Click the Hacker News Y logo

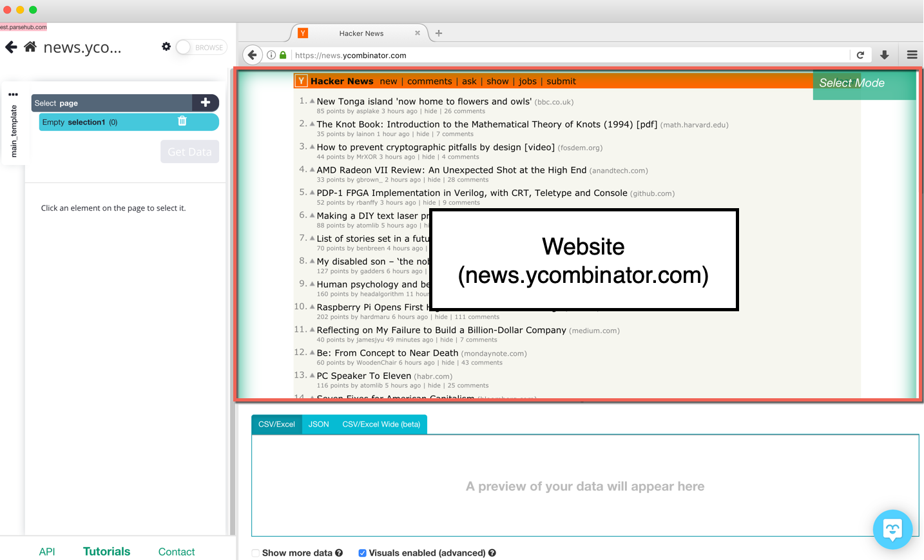(301, 81)
